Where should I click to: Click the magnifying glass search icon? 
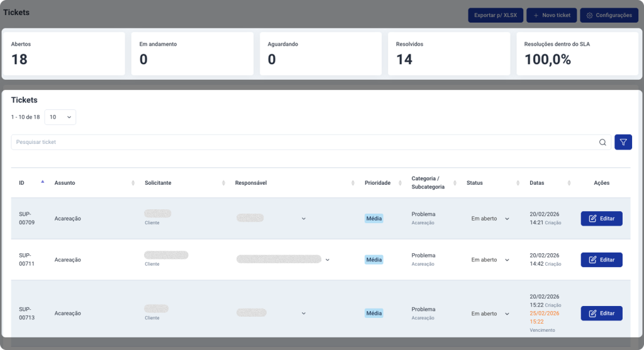pos(602,142)
